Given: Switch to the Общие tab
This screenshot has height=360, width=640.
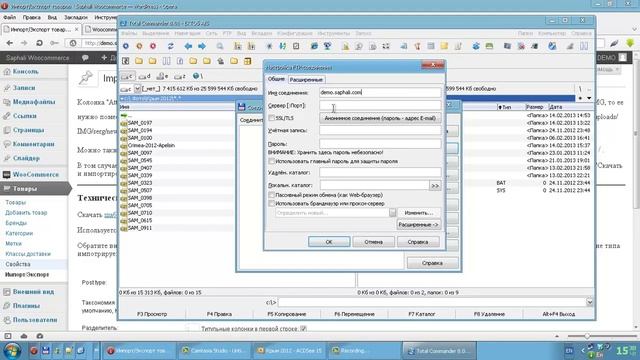Looking at the screenshot, I should coord(276,79).
